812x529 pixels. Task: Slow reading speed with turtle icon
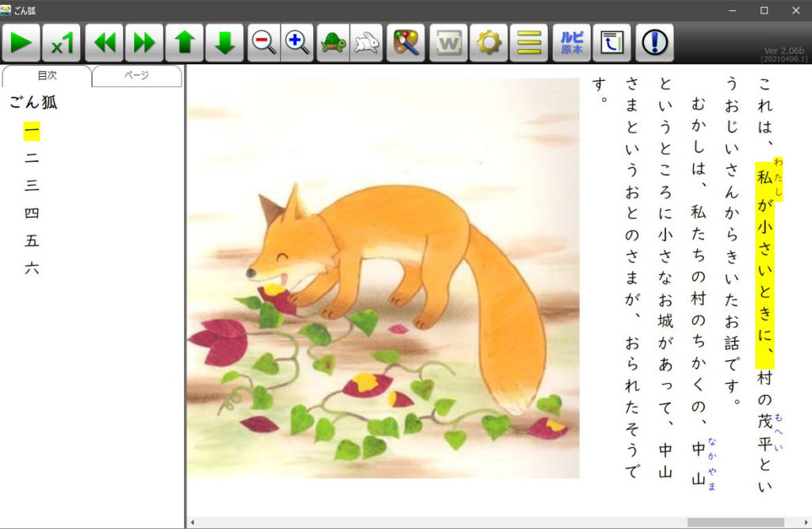pos(334,43)
